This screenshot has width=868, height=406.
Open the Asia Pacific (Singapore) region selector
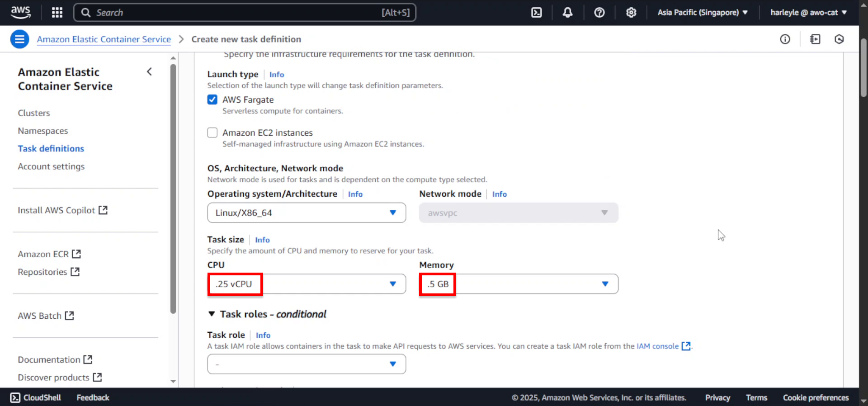click(703, 13)
